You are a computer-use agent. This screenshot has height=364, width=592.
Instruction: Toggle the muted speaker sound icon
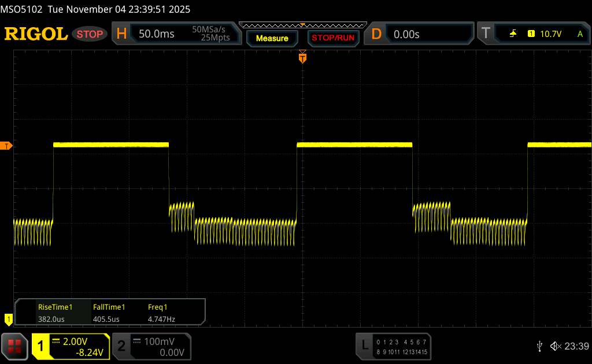point(554,346)
